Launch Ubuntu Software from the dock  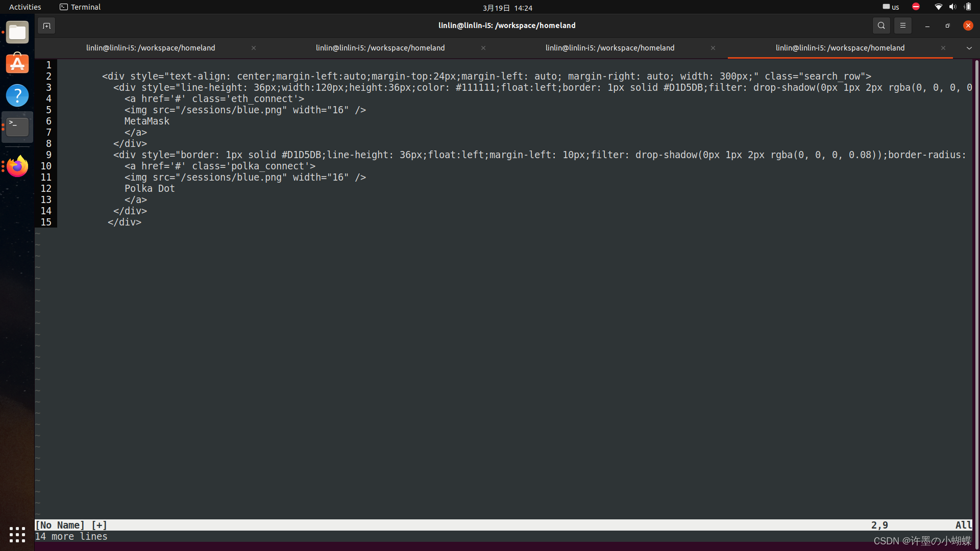pos(17,64)
